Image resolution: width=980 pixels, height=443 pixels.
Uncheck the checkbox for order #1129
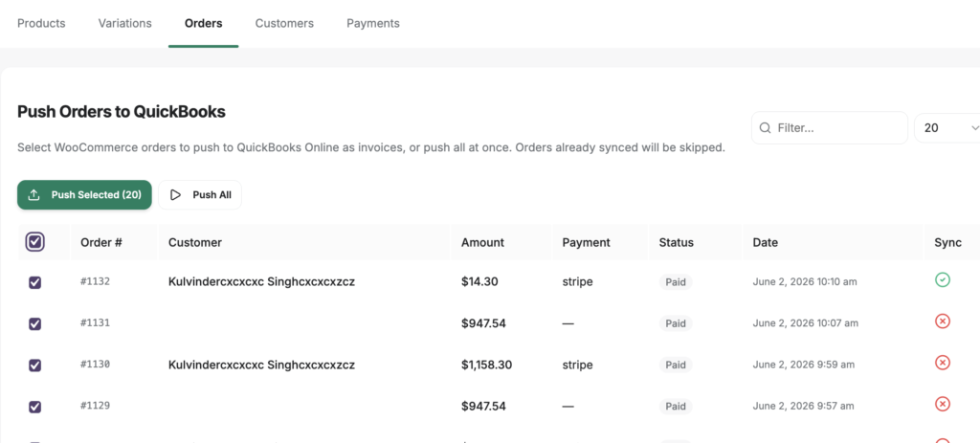coord(35,407)
